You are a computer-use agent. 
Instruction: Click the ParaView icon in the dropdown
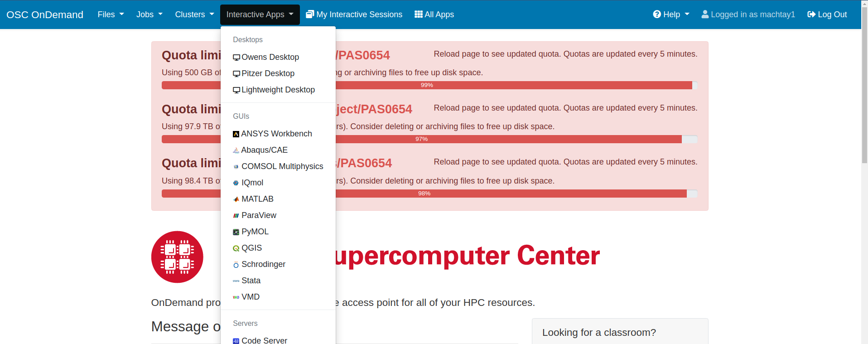coord(236,216)
